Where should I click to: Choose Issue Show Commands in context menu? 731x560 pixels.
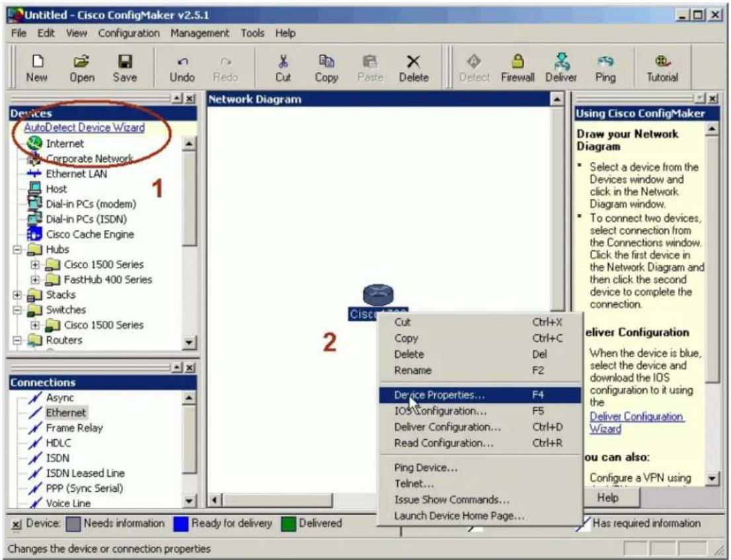click(x=480, y=499)
